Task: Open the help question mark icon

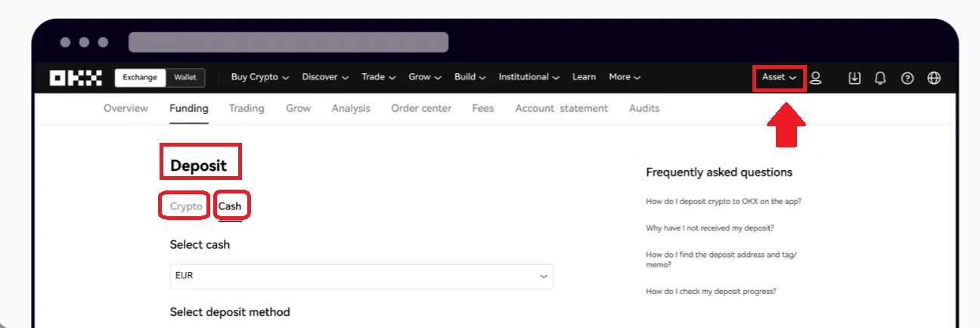Action: (x=907, y=78)
